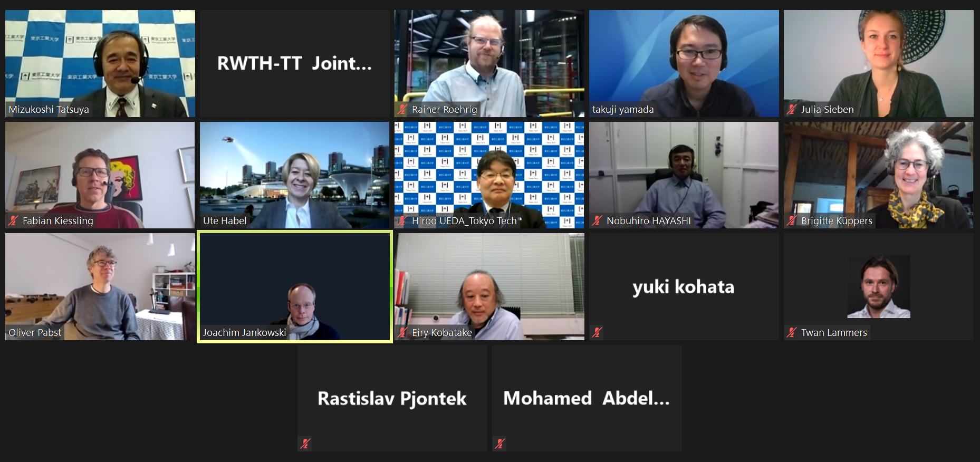980x462 pixels.
Task: Select Oliver Pabst's video tile
Action: tap(100, 287)
